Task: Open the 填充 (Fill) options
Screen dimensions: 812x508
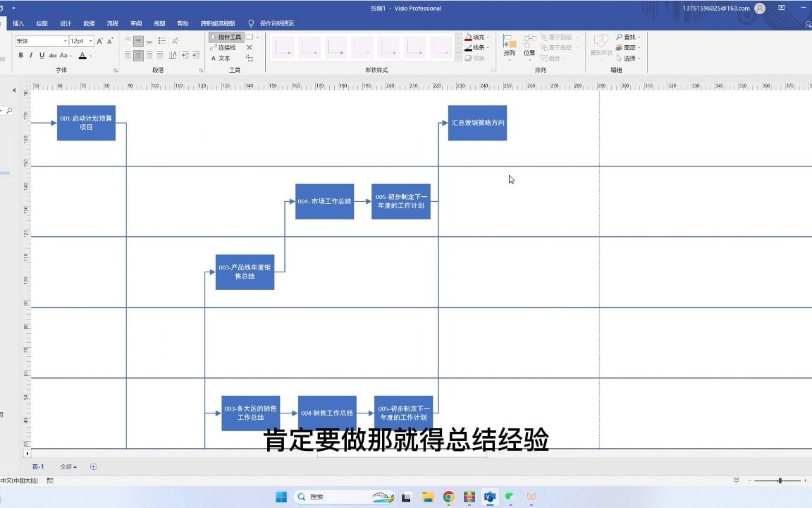Action: click(x=474, y=37)
